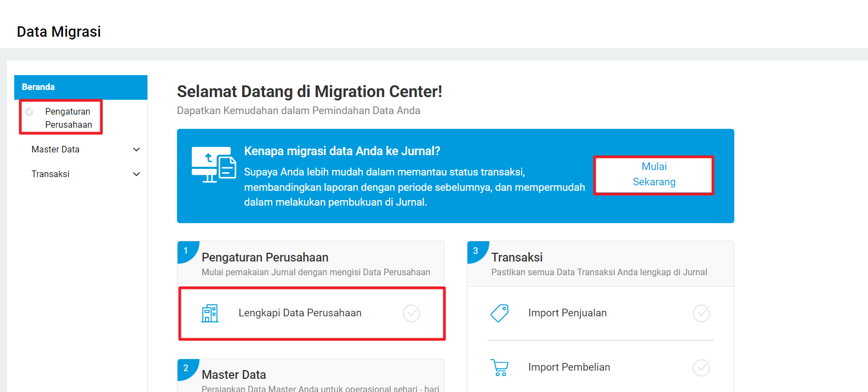The width and height of the screenshot is (868, 392).
Task: Click the shopping cart icon for Import Pembelian
Action: point(499,367)
